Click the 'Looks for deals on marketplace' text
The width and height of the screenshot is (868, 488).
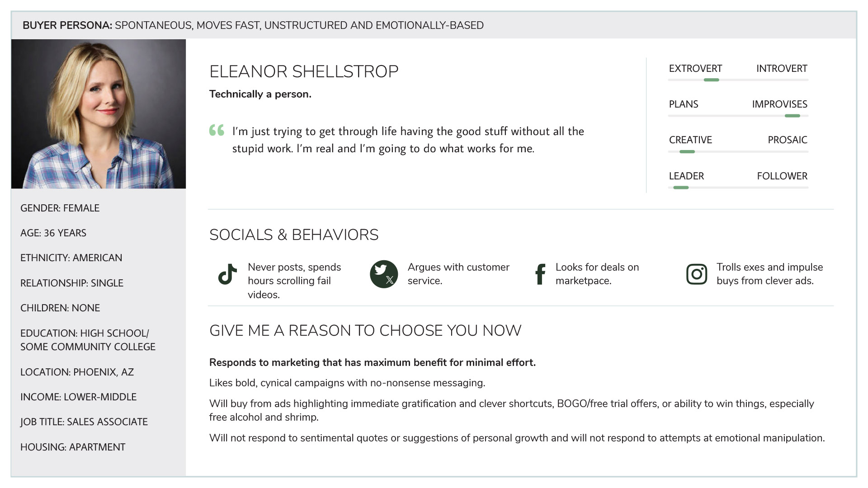pos(597,274)
